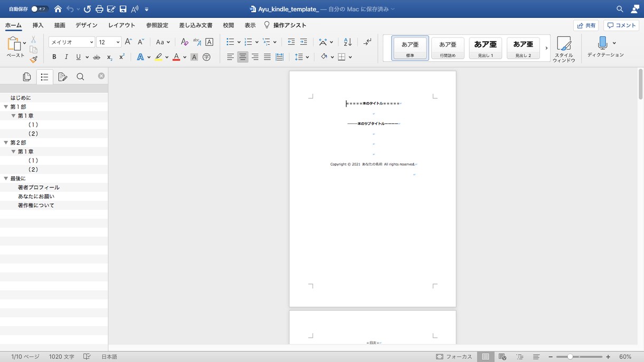644x362 pixels.
Task: Center align the paragraph
Action: click(243, 57)
